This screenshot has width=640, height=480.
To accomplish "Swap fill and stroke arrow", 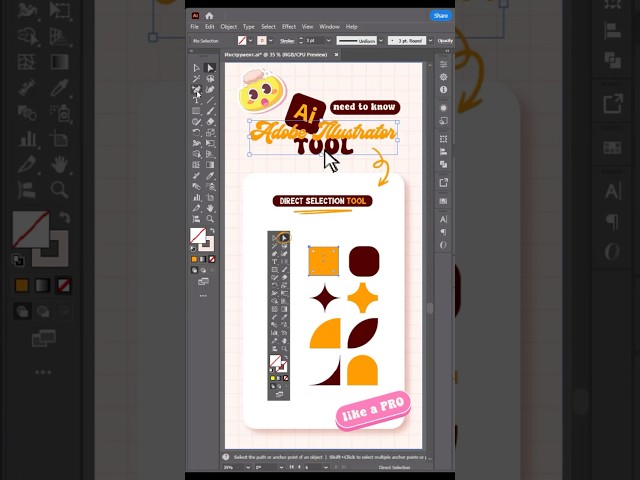I will point(212,231).
